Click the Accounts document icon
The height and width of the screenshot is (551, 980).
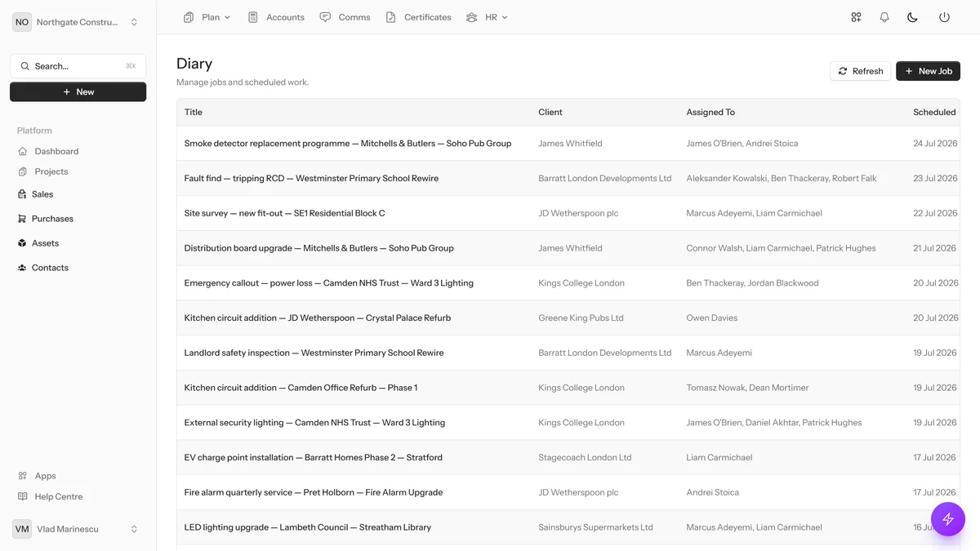[x=253, y=17]
